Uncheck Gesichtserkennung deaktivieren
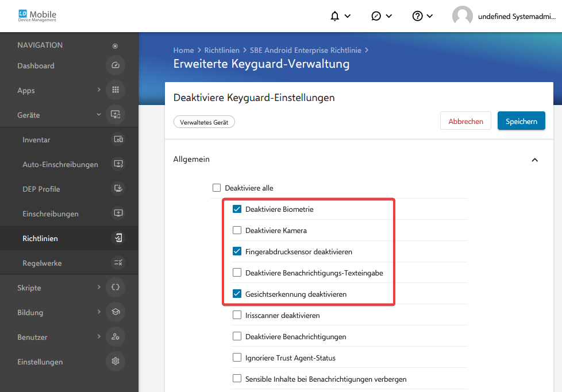This screenshot has height=392, width=562. click(x=237, y=294)
